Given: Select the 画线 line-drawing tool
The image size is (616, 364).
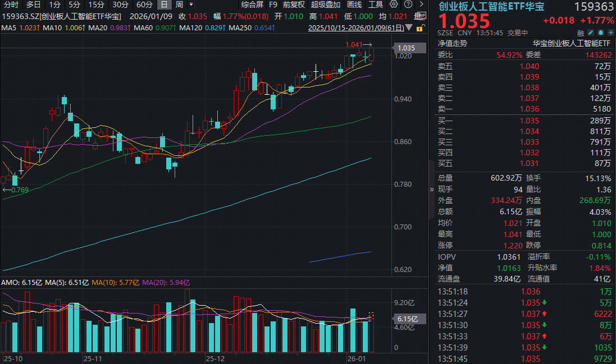Looking at the screenshot, I should pos(354,4).
